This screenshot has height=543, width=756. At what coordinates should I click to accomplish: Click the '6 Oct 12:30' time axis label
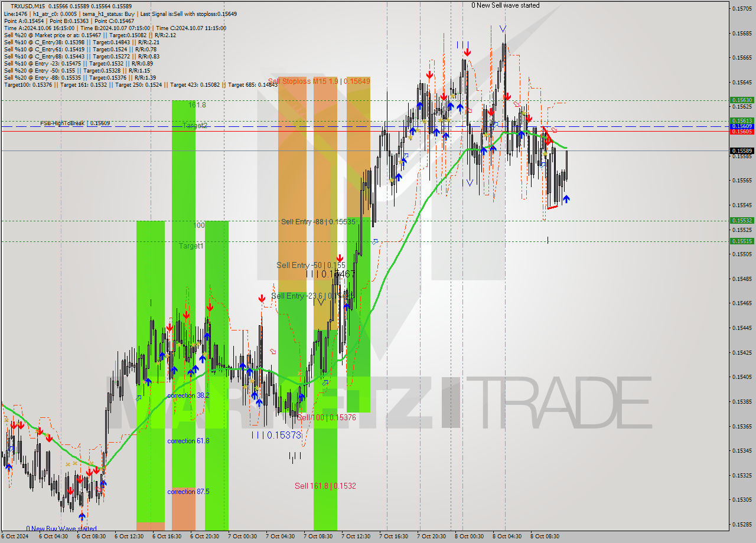[129, 537]
